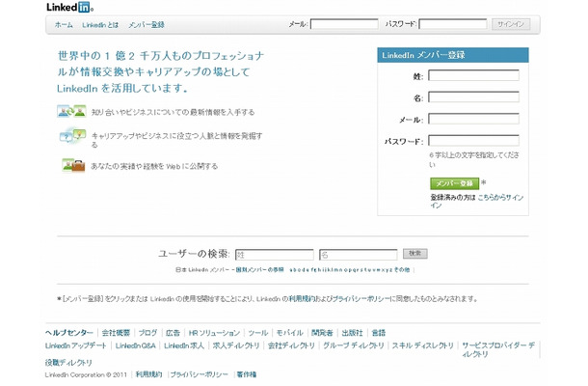Open モバイル footer link
Viewport: 588px width, 386px height.
pyautogui.click(x=289, y=333)
